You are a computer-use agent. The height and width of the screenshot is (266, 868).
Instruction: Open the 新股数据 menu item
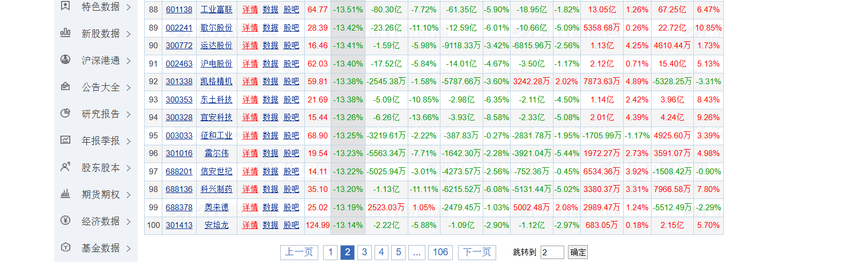click(101, 34)
